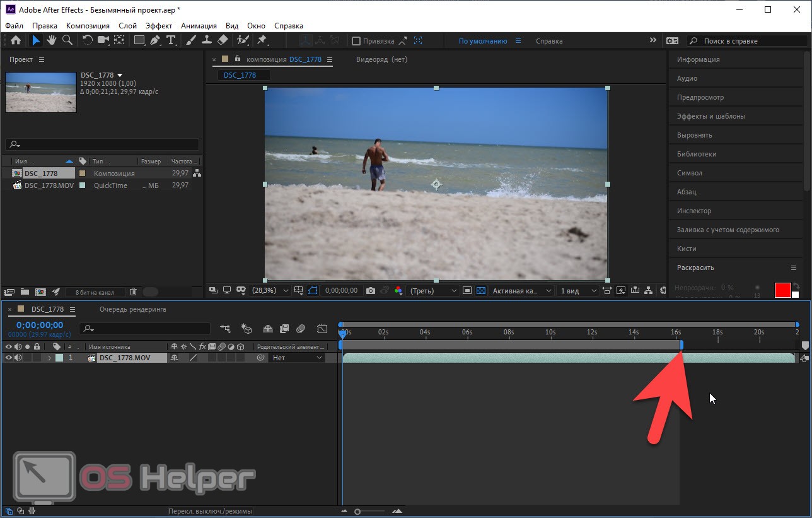Open the Активная камера view dropdown
812x518 pixels.
click(x=521, y=290)
